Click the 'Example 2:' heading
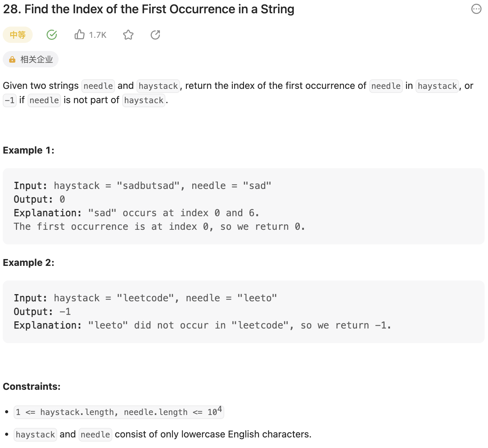 click(29, 262)
